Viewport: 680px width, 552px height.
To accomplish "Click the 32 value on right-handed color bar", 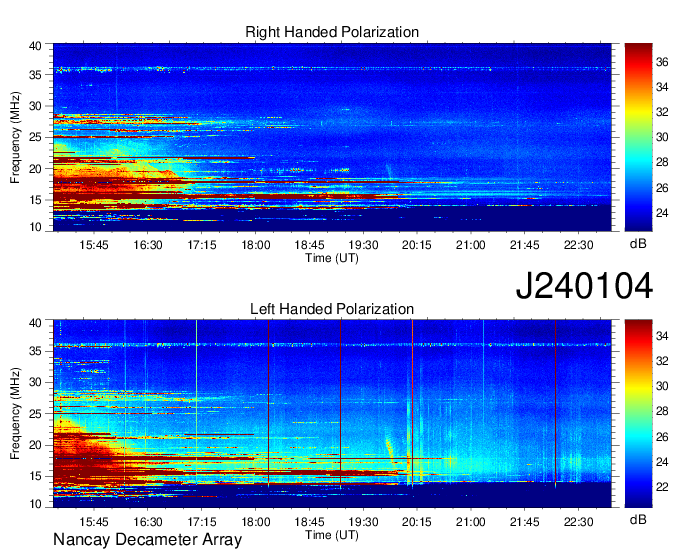I will point(662,112).
